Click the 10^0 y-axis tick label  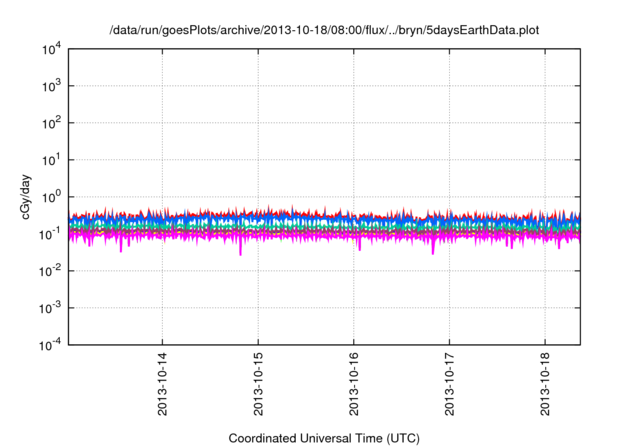tap(50, 196)
